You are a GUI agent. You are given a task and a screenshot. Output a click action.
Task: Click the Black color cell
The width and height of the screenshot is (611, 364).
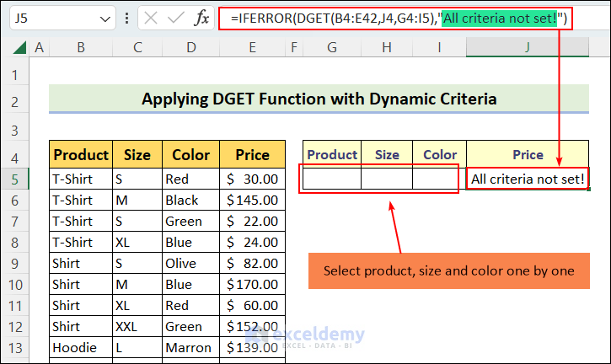pos(191,200)
